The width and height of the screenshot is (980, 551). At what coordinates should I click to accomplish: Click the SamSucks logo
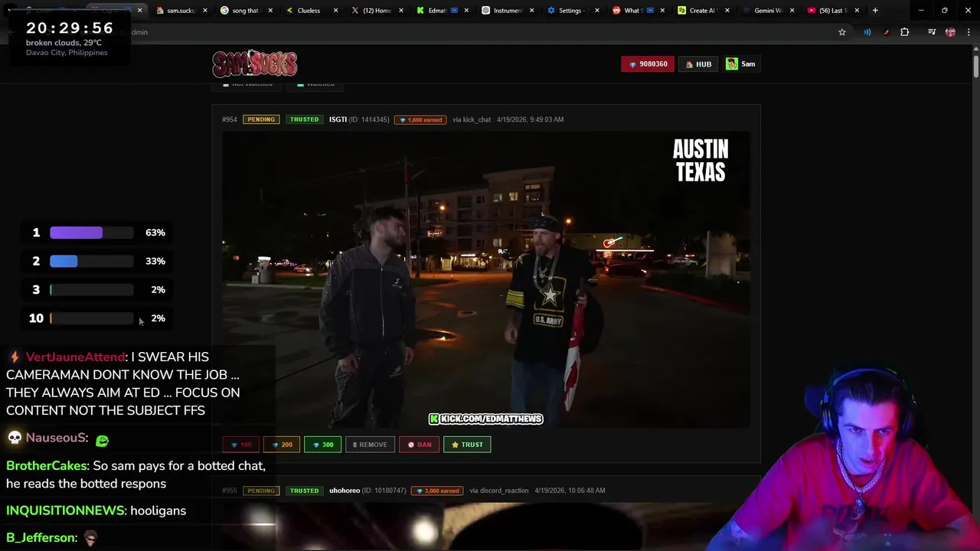click(x=254, y=64)
